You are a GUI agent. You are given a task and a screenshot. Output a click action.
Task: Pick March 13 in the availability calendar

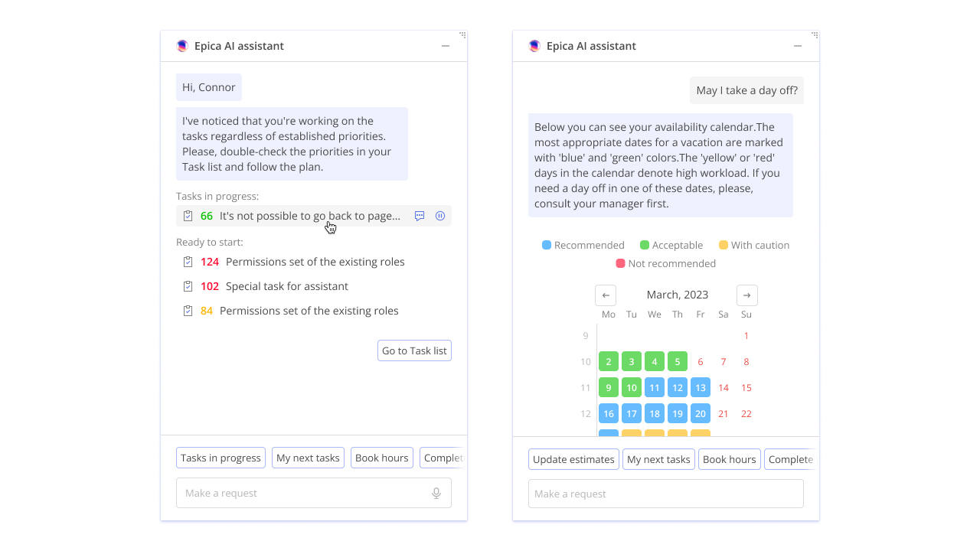pos(701,388)
